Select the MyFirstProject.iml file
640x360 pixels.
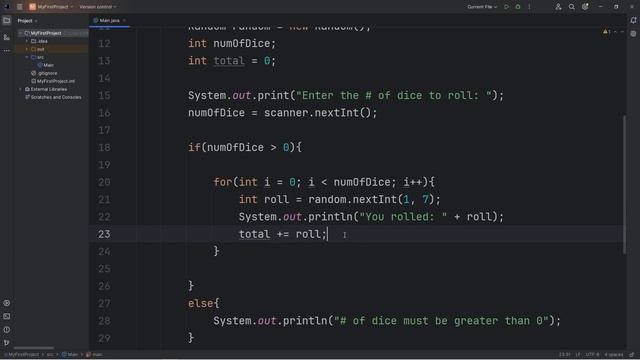tap(53, 81)
